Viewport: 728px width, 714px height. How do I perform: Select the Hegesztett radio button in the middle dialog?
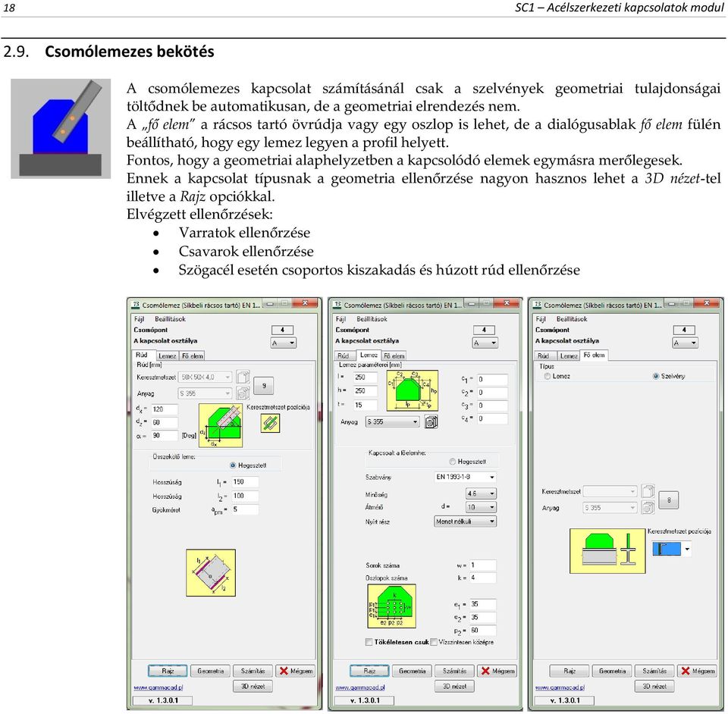click(x=452, y=462)
